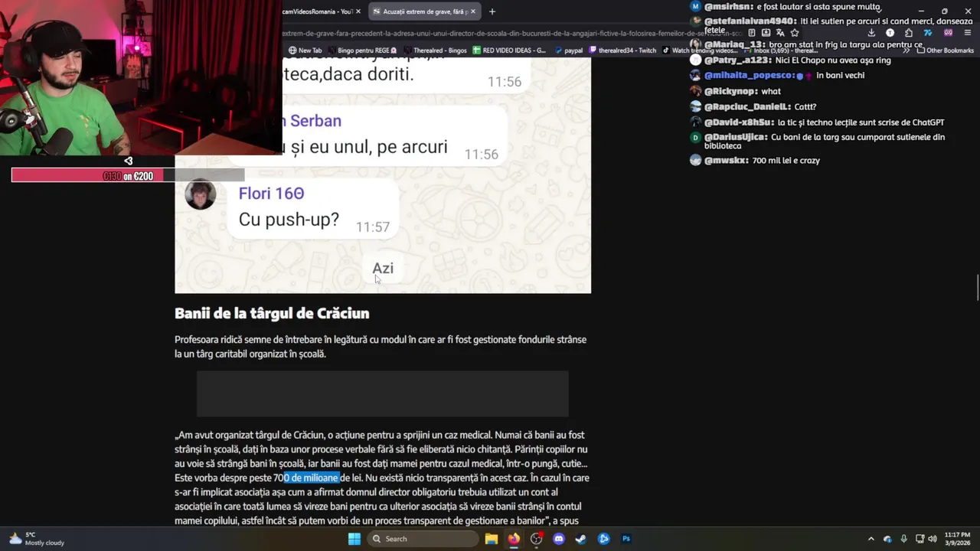Open the blue circular app icon beside Steam
The height and width of the screenshot is (551, 980).
click(x=604, y=539)
